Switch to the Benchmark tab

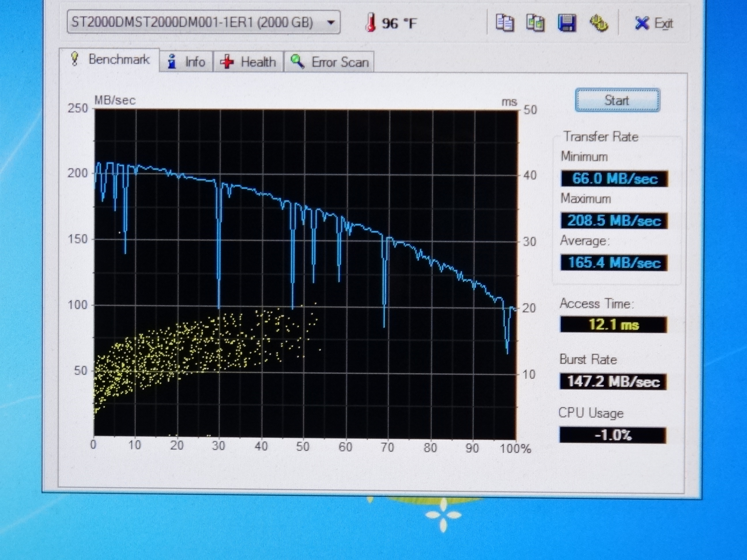coord(110,60)
